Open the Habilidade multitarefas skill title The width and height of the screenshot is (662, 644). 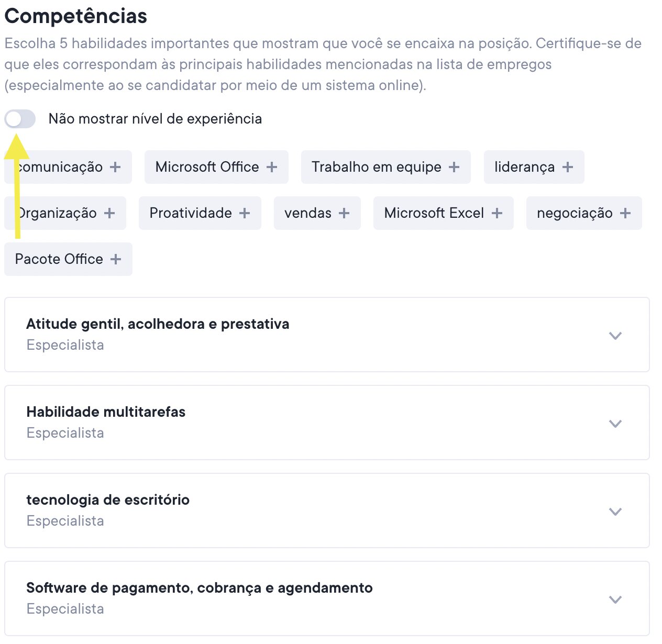[106, 412]
